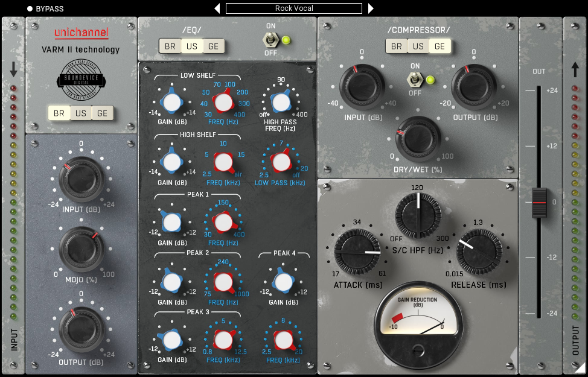Viewport: 588px width, 377px height.
Task: Click the Mojo percentage knob
Action: pos(81,249)
